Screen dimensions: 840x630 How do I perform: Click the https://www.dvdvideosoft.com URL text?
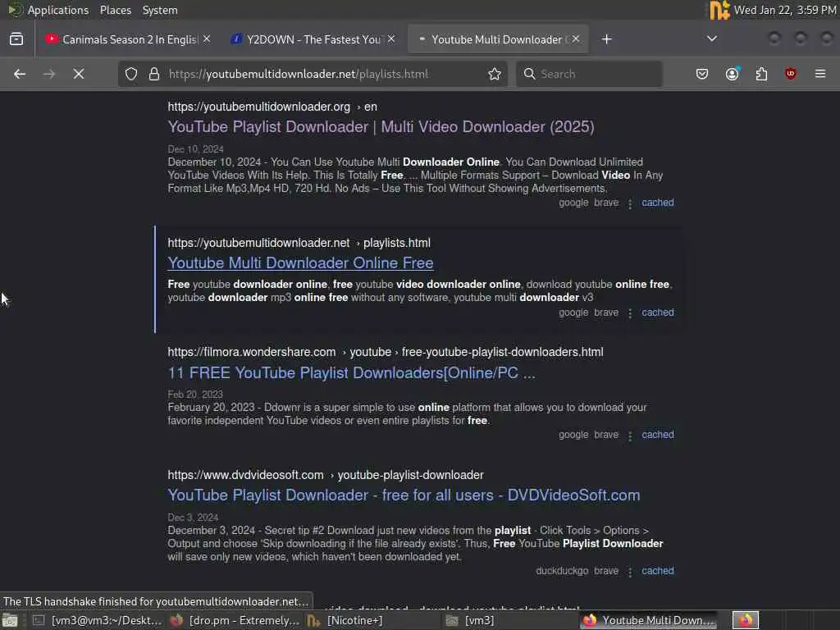[x=245, y=475]
